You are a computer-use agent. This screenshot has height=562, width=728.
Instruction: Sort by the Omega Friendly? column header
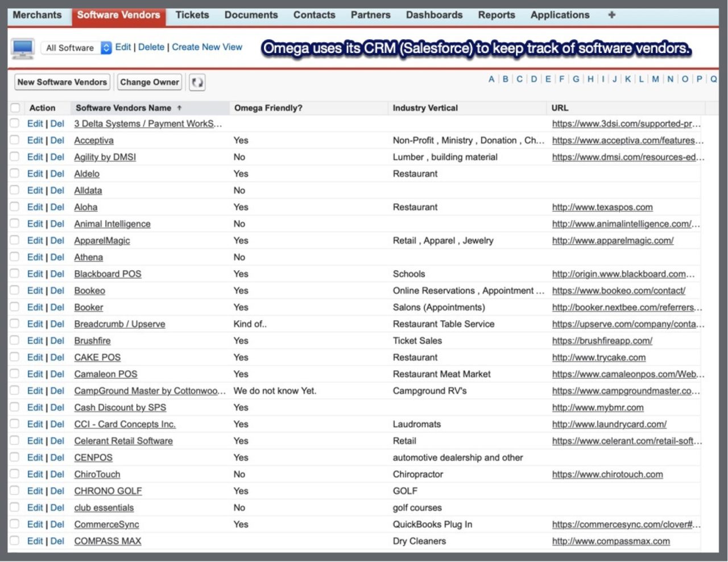pyautogui.click(x=268, y=108)
